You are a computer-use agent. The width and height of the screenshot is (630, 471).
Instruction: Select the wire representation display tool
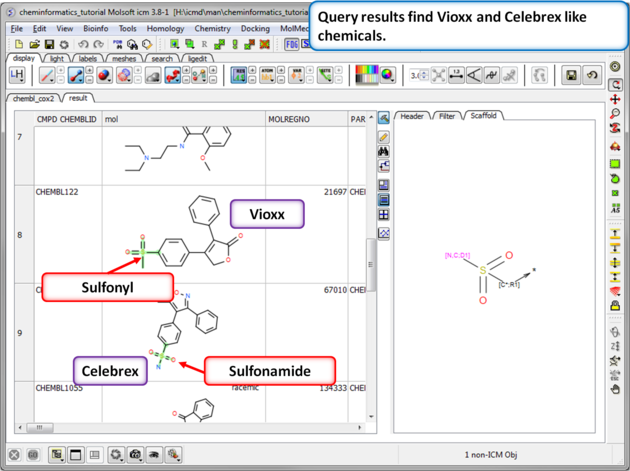coord(47,75)
